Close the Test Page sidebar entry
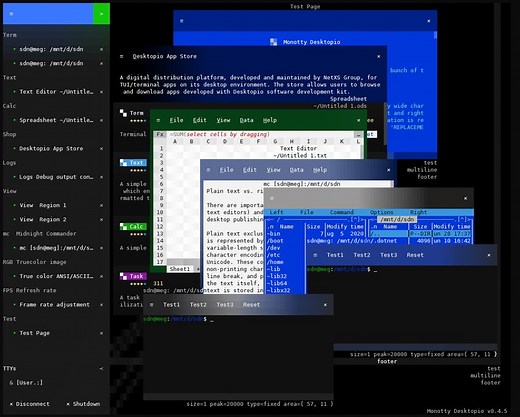520x417 pixels. (101, 333)
